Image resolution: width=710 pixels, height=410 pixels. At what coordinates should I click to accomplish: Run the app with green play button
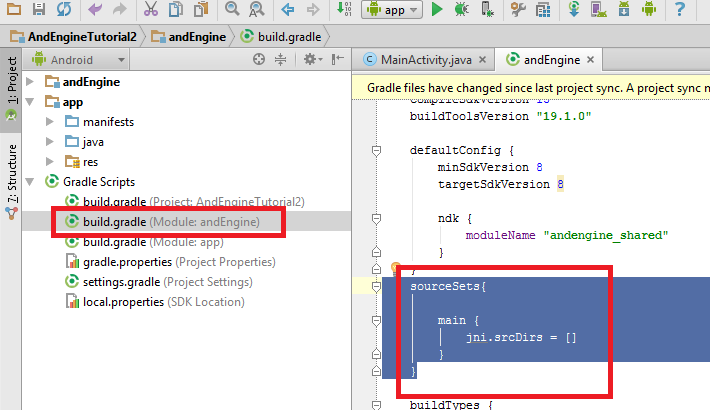coord(437,10)
